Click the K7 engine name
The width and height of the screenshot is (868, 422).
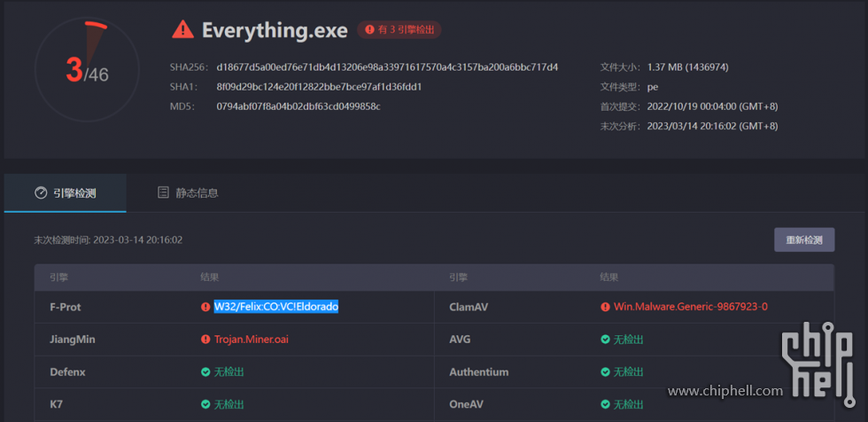point(57,405)
